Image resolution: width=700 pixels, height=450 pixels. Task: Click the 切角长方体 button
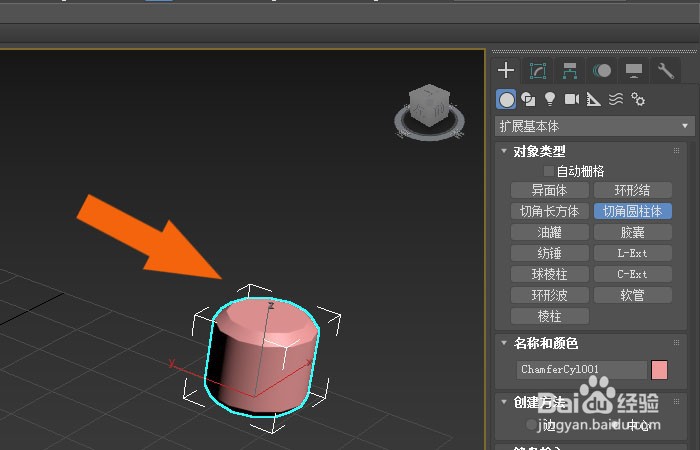click(x=550, y=211)
